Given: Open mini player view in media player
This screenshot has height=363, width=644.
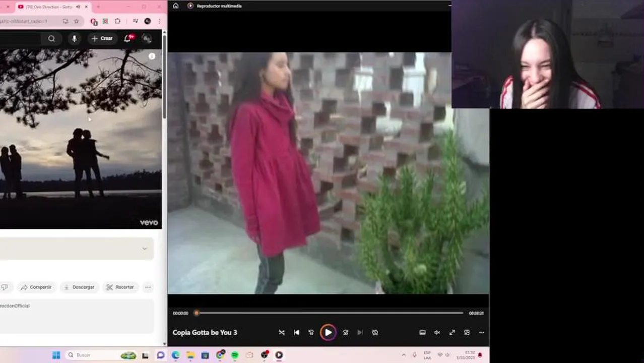Looking at the screenshot, I should click(467, 332).
